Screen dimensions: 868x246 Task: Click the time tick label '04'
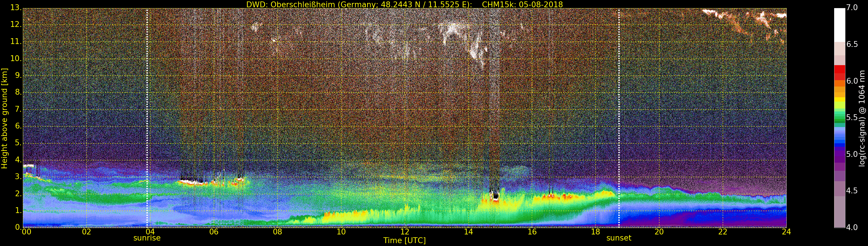[150, 232]
